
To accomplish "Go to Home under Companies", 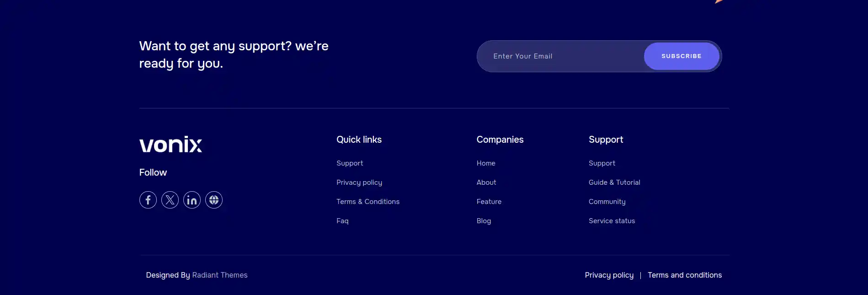I will tap(486, 163).
